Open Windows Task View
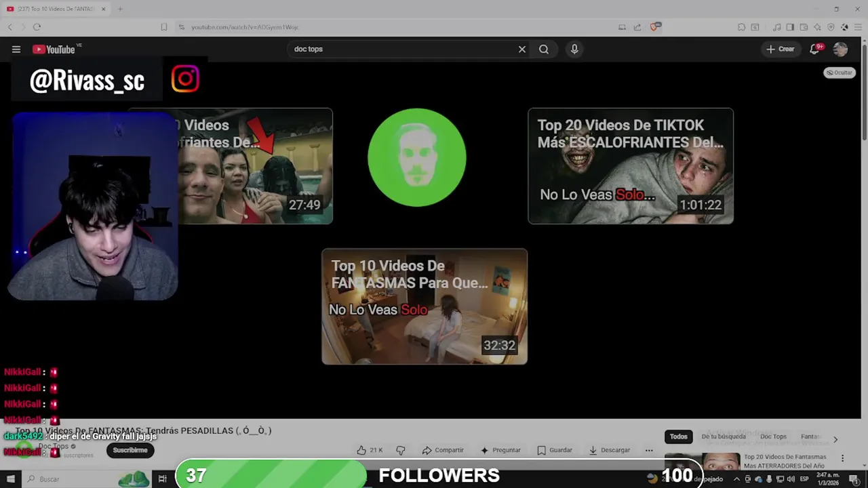Screen dimensions: 868x488 tap(162, 479)
